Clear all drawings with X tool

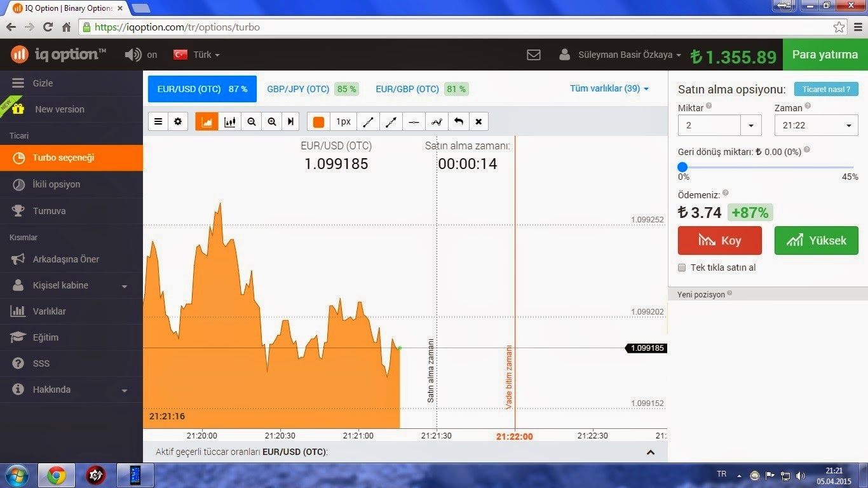tap(478, 121)
